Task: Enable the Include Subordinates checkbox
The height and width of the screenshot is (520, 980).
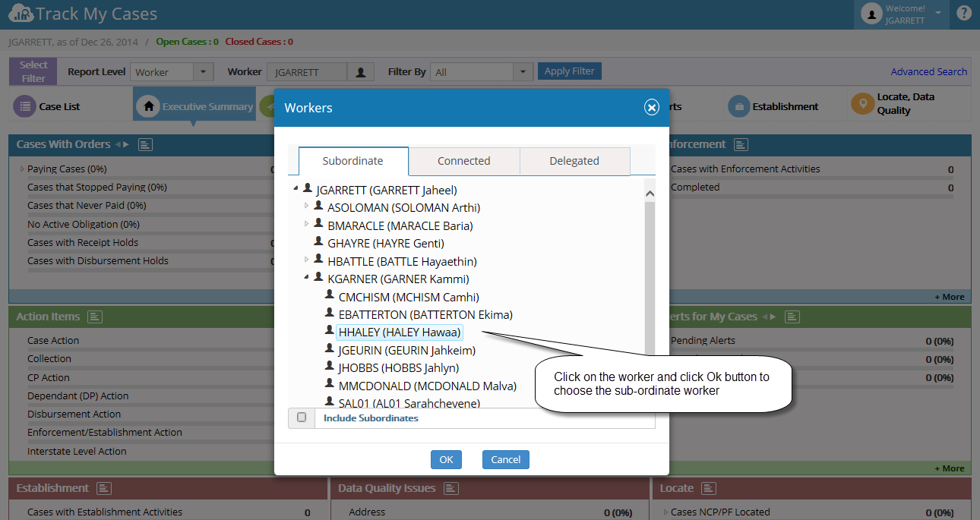Action: tap(302, 418)
